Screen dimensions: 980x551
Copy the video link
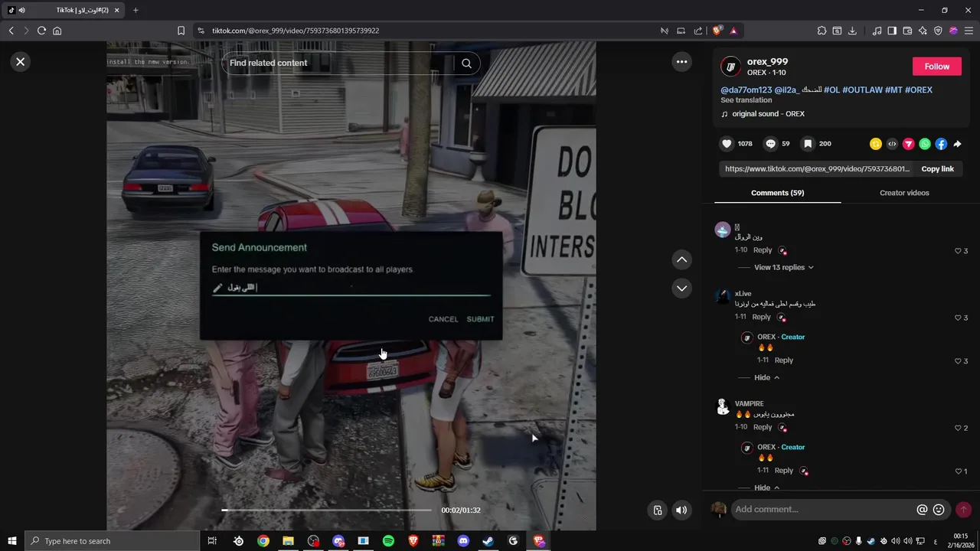pyautogui.click(x=937, y=169)
